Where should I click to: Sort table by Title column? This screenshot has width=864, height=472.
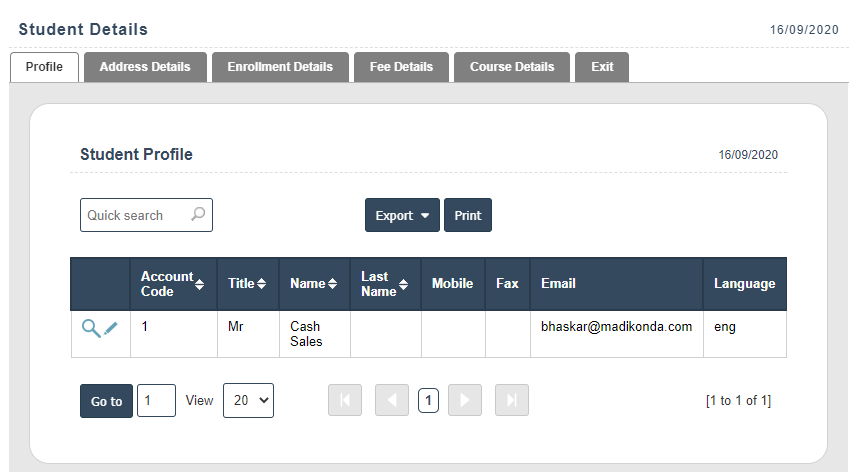(261, 284)
